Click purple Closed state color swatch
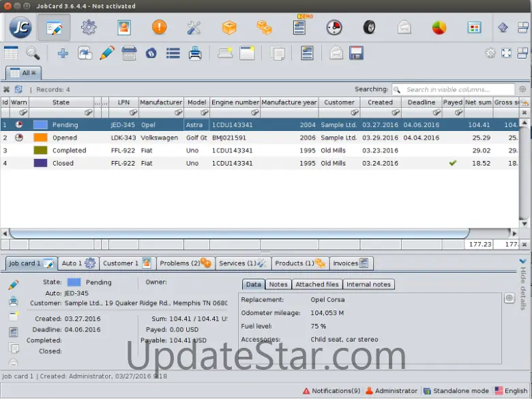 [40, 163]
